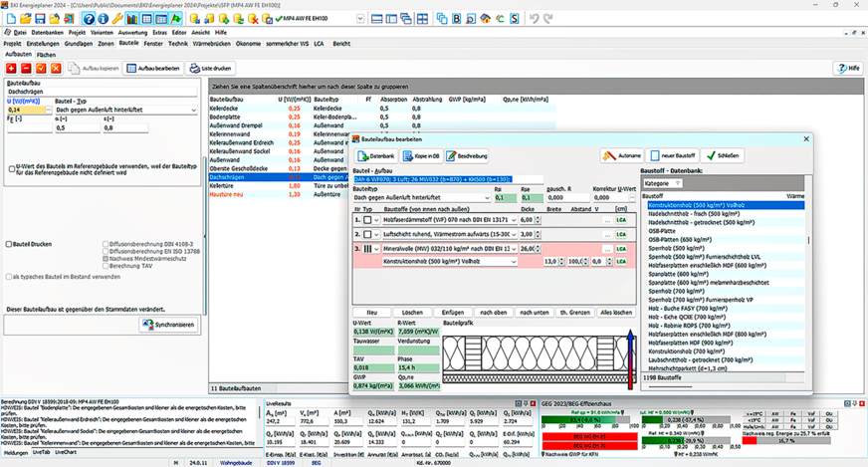Check Diffusionsberechnung DIN 4108-3 option

pos(105,244)
